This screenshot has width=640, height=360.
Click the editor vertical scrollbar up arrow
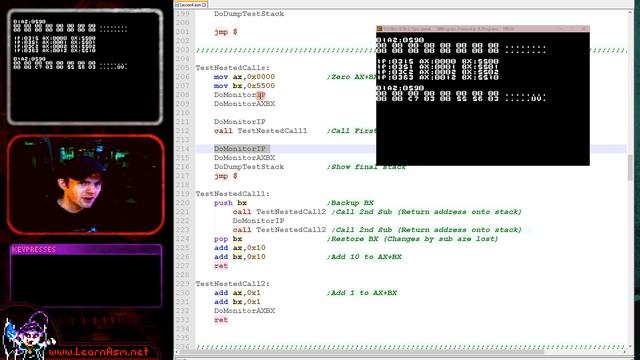(630, 13)
